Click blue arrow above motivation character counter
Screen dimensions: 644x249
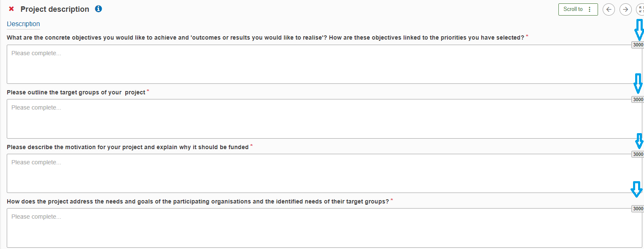639,141
